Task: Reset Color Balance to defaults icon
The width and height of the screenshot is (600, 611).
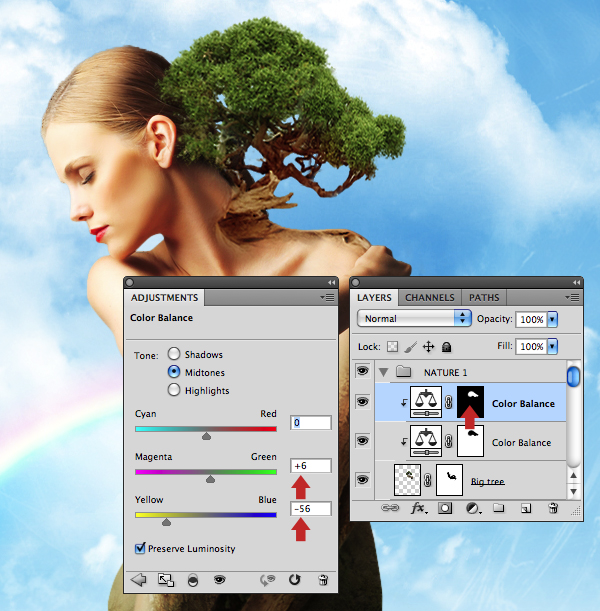Action: click(x=295, y=580)
